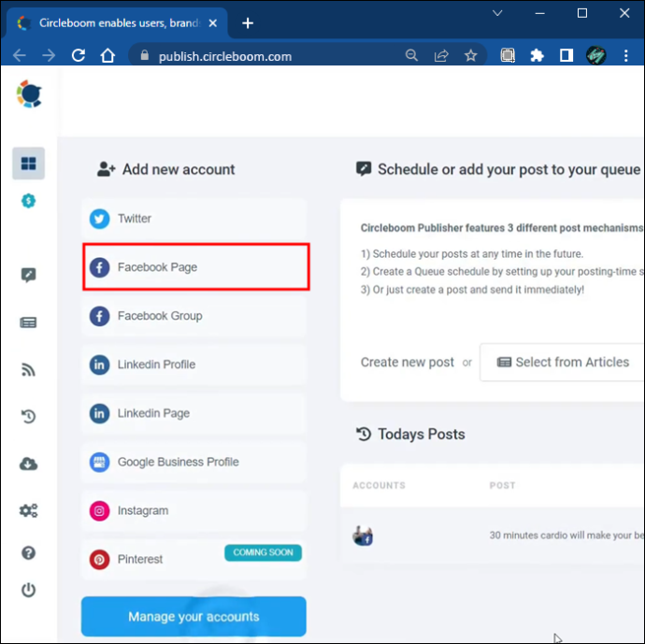Click the zoom magnifier icon in address bar
This screenshot has height=644, width=645.
(411, 55)
